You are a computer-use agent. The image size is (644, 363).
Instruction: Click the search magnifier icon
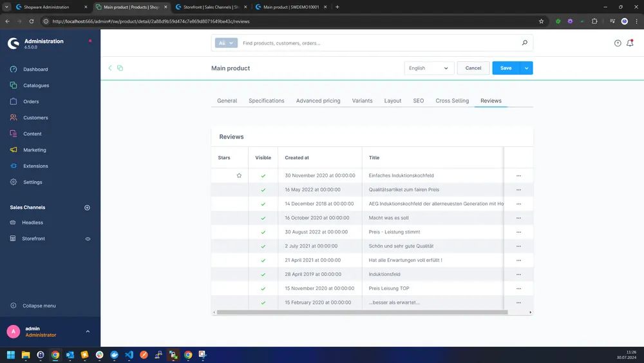[524, 43]
